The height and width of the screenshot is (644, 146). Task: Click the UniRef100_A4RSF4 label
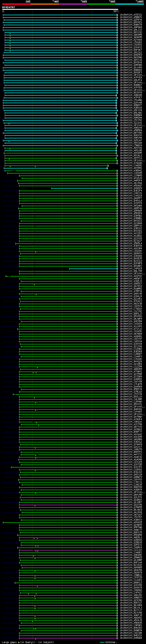coord(131,180)
